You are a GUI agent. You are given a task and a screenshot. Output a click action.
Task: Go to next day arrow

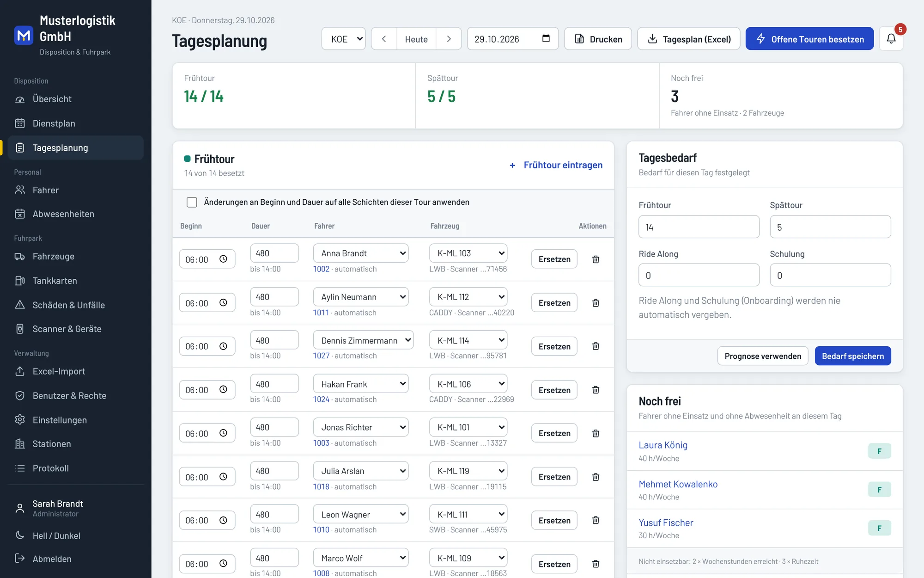click(x=449, y=39)
